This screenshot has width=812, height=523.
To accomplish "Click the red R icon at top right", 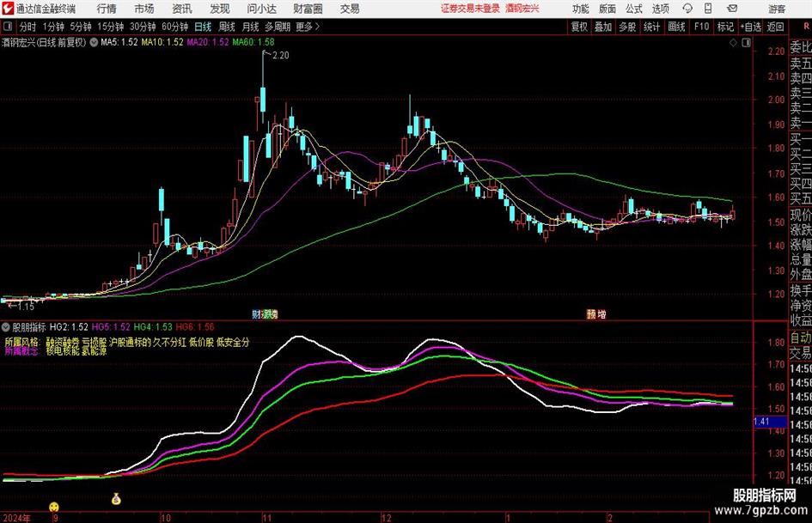I will [806, 27].
